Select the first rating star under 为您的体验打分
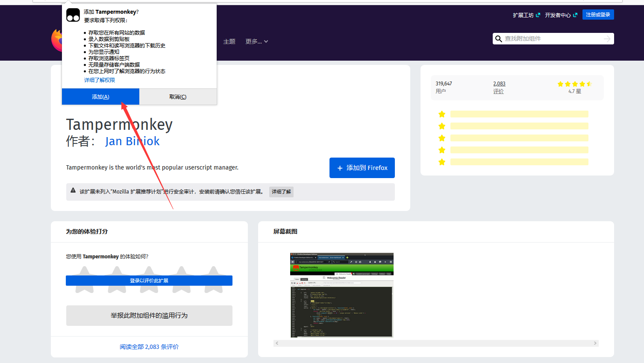The height and width of the screenshot is (363, 644). 85,280
